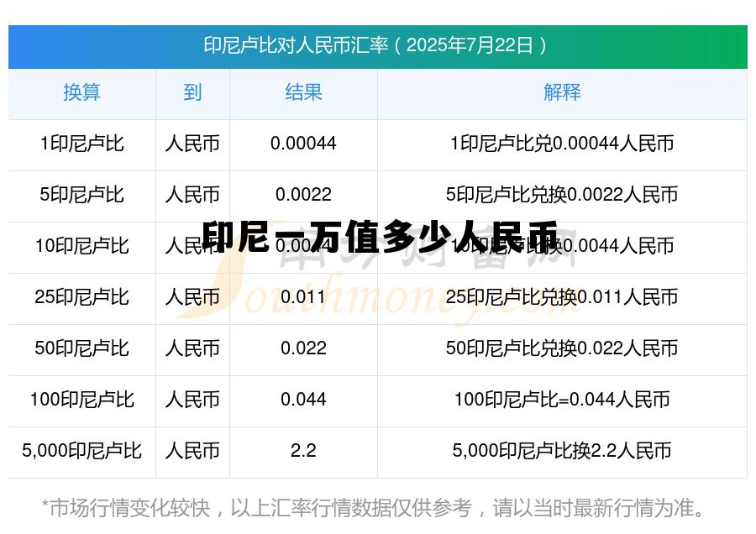This screenshot has height=534, width=756.
Task: Click the 25印尼卢比 row label
Action: coord(81,298)
